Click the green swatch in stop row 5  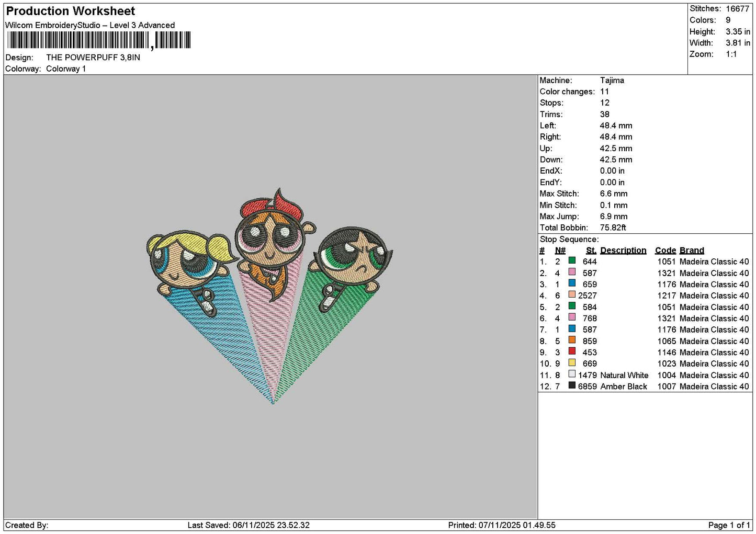pos(572,306)
